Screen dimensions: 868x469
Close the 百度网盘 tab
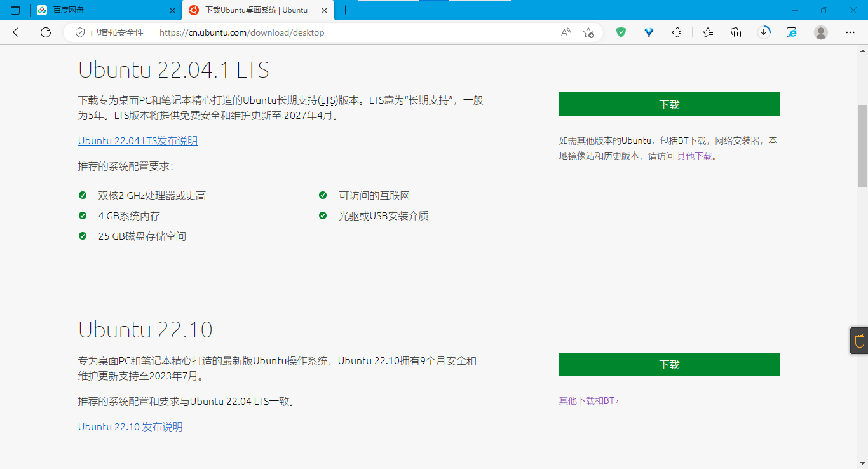coord(172,10)
